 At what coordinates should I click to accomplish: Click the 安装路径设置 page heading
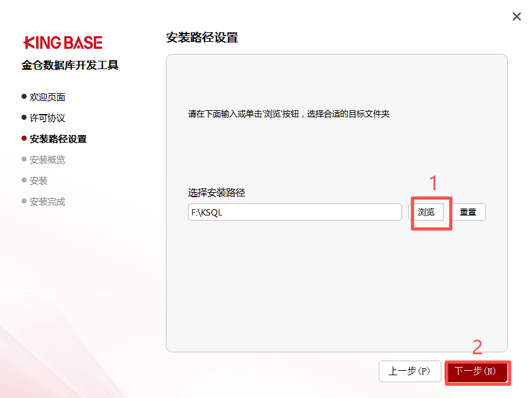point(202,37)
